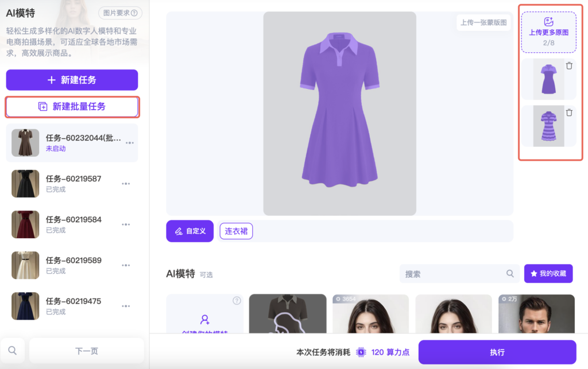Select task 任务-60219475
588x369 pixels.
(x=72, y=306)
